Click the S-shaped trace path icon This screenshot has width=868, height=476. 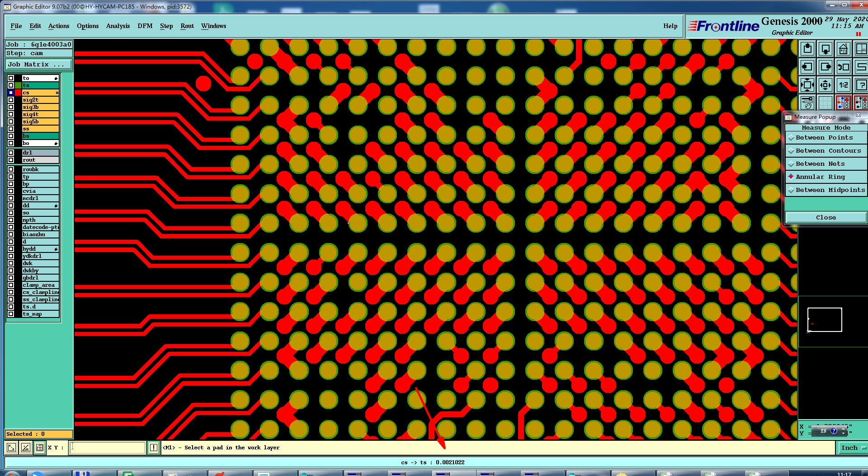tap(861, 67)
